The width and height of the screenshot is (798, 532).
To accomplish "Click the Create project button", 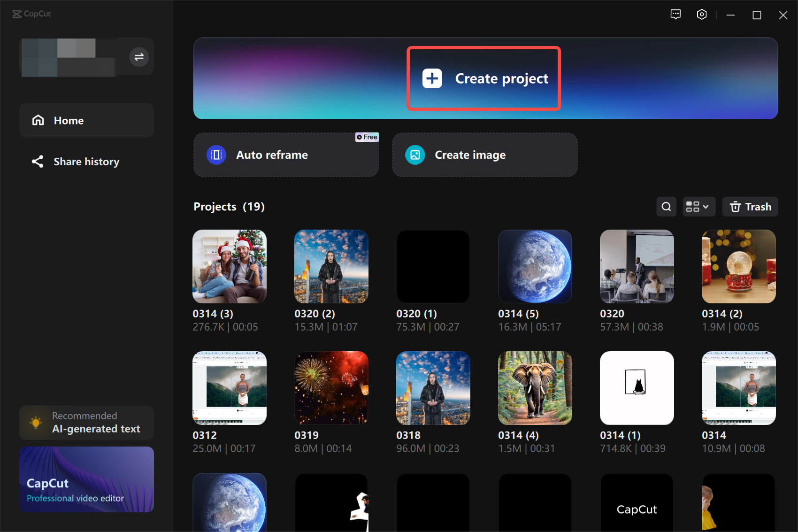I will 484,78.
